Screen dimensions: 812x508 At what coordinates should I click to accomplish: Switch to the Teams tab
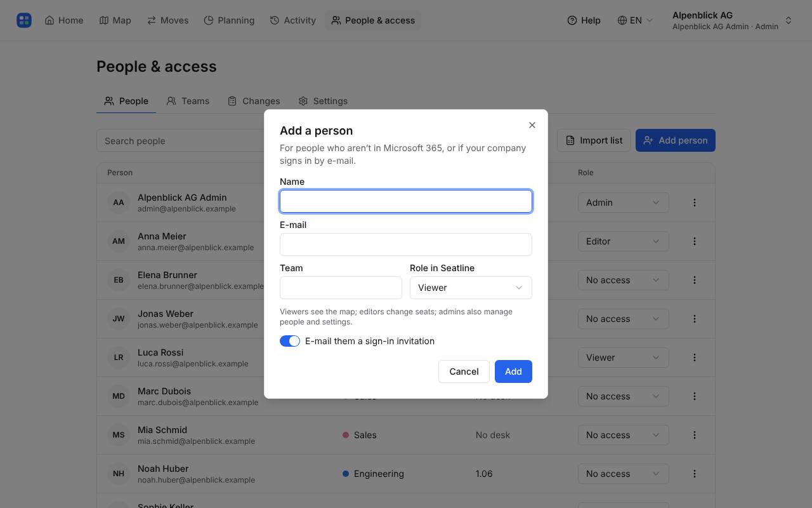coord(188,101)
